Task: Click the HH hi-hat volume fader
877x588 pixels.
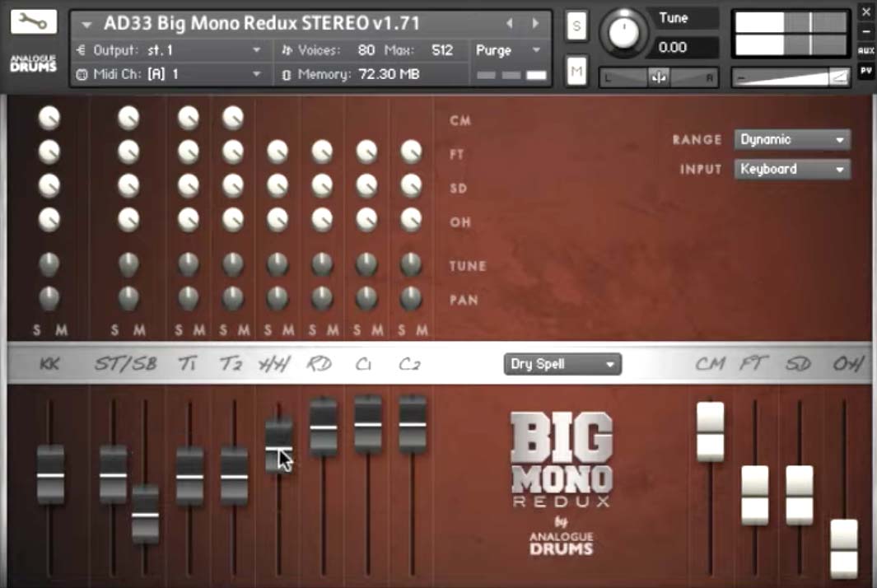Action: [278, 447]
